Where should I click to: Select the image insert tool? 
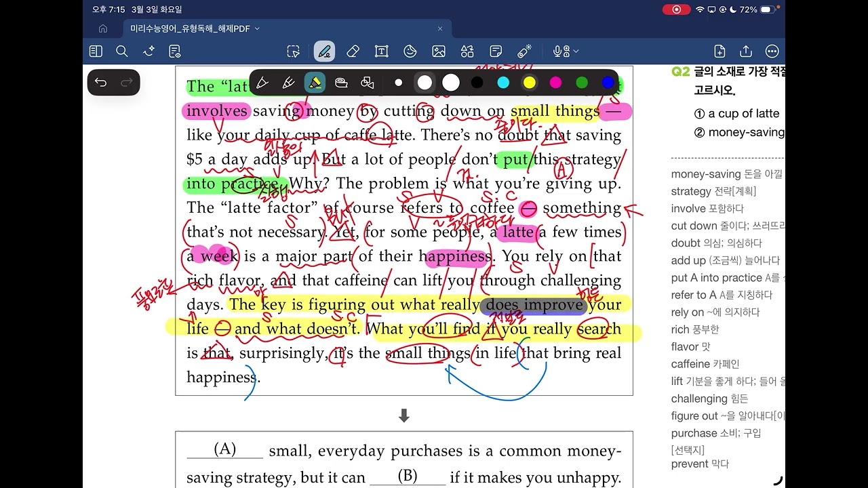pos(438,51)
